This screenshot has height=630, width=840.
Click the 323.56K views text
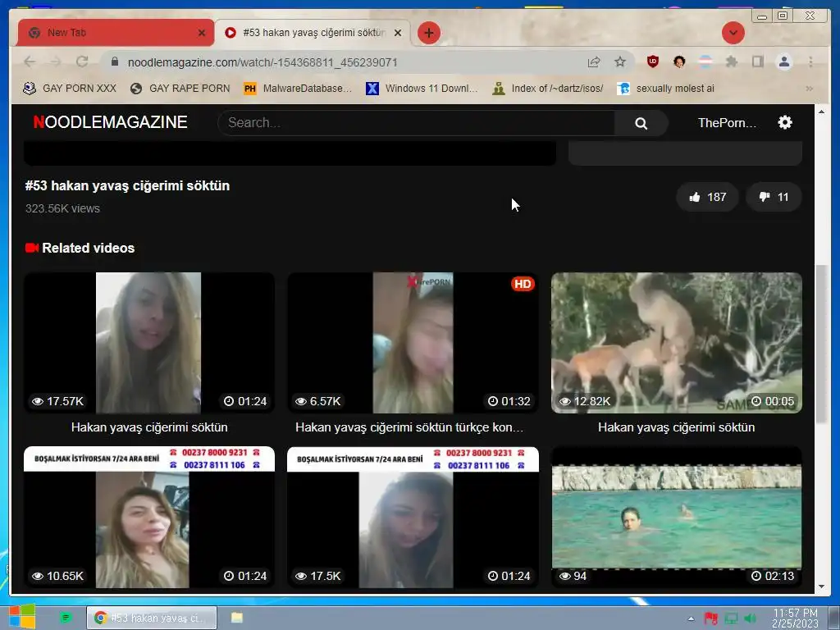tap(62, 208)
